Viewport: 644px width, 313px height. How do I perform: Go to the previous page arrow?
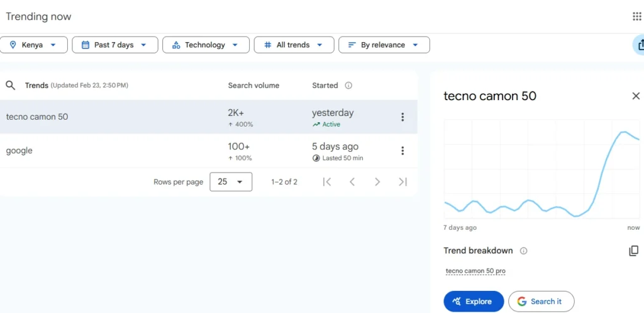(x=352, y=182)
